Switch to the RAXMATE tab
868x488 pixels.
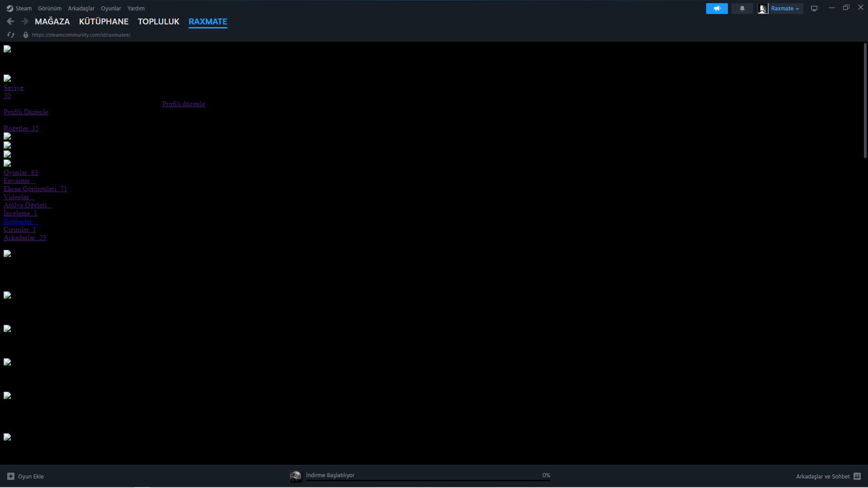[208, 22]
